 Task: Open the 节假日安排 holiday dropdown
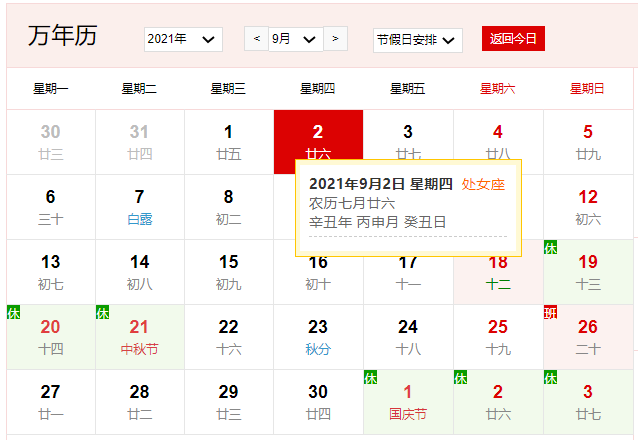[x=417, y=40]
